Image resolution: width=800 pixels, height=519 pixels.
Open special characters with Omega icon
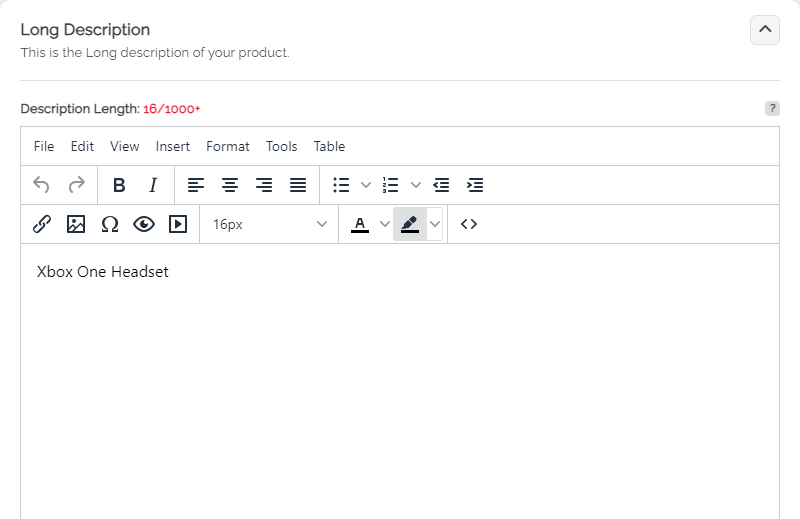[x=110, y=224]
